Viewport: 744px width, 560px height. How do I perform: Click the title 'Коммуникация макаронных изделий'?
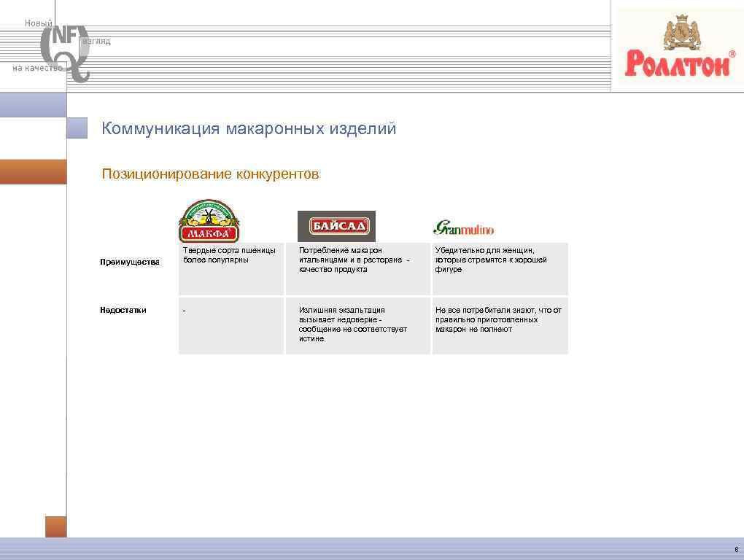(x=249, y=128)
